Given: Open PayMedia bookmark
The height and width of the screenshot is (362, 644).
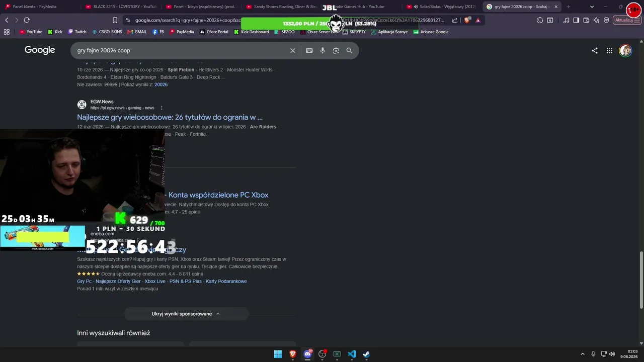Looking at the screenshot, I should (x=182, y=32).
